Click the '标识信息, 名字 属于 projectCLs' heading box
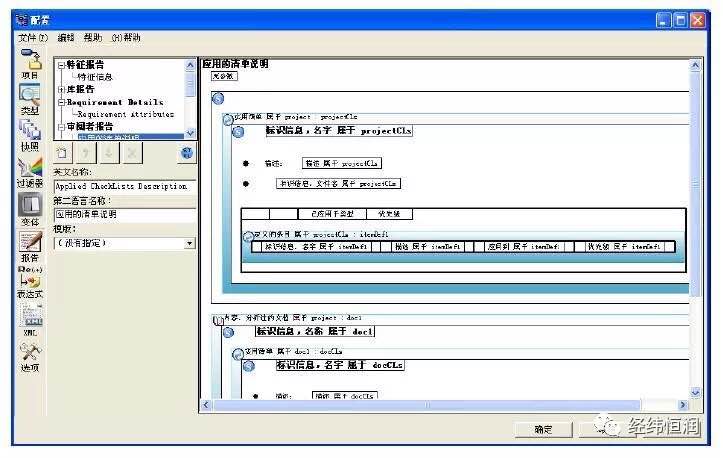This screenshot has height=458, width=723. (339, 131)
